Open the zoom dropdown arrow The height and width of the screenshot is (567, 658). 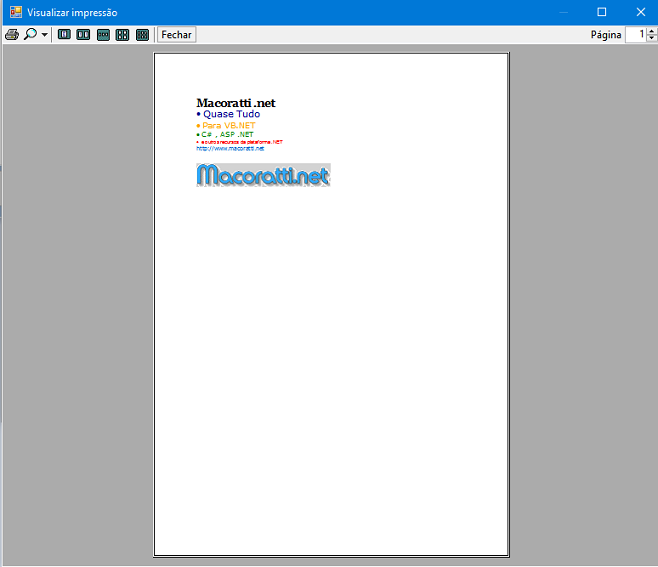[x=44, y=35]
